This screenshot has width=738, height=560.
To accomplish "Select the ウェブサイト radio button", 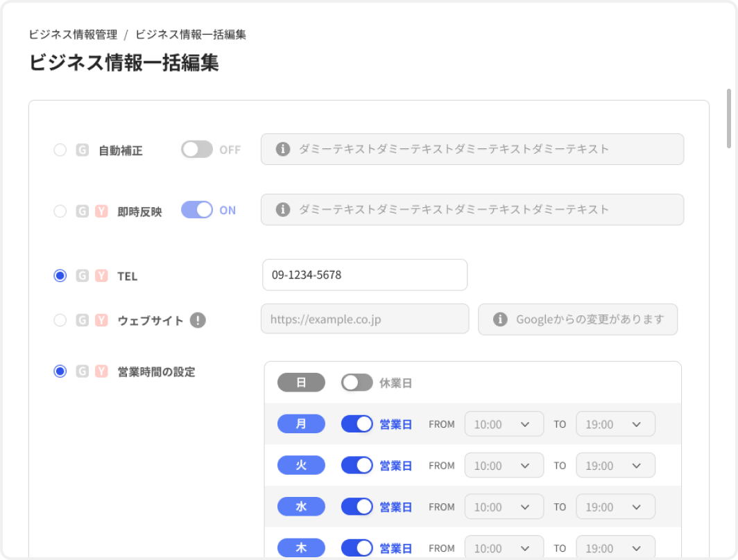I will [60, 320].
